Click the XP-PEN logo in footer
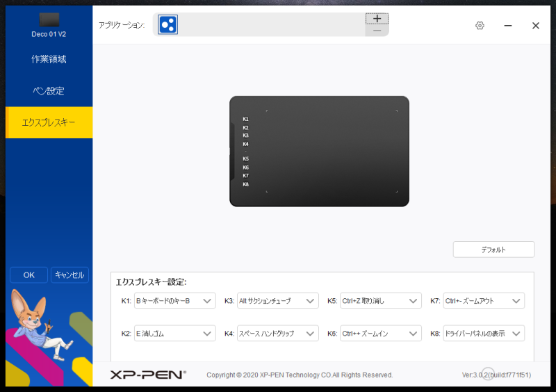556x392 pixels. point(148,375)
